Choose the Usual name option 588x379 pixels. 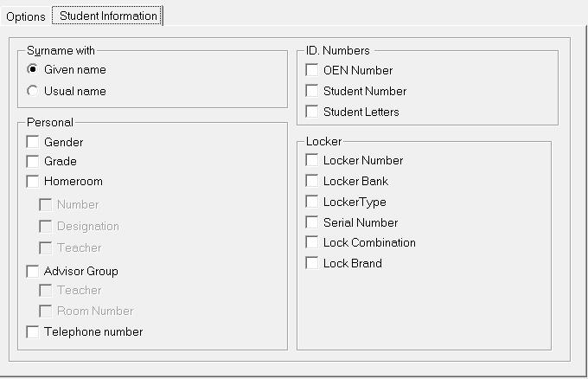point(33,91)
